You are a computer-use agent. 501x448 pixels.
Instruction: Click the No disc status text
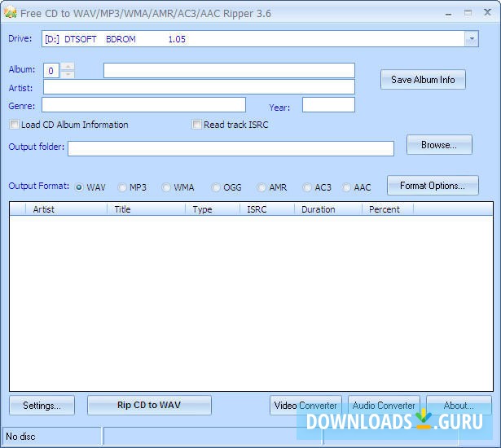click(x=20, y=437)
